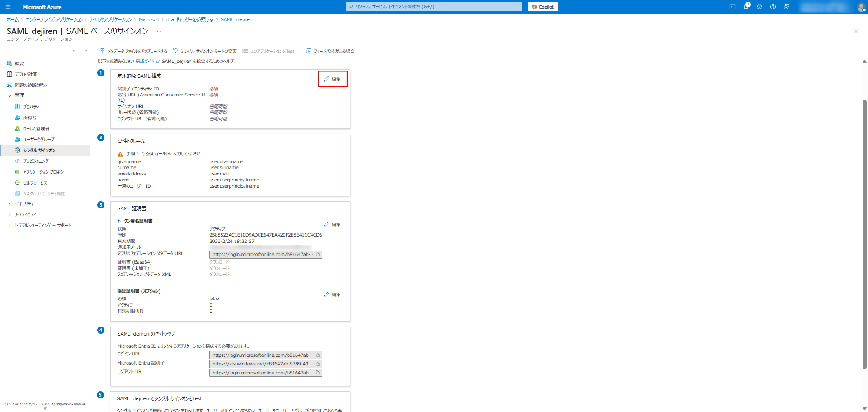The height and width of the screenshot is (412, 868).
Task: Open the SAML_dejiren breadcrumb
Action: tap(236, 19)
